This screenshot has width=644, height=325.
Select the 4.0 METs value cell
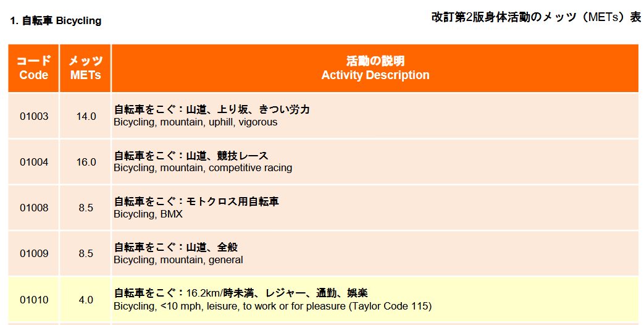85,300
